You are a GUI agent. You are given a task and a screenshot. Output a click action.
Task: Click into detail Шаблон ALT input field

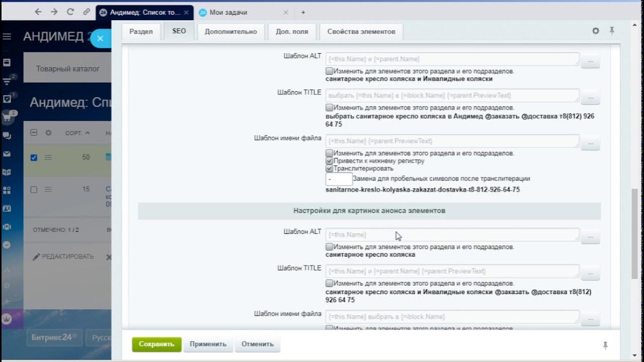tap(452, 59)
